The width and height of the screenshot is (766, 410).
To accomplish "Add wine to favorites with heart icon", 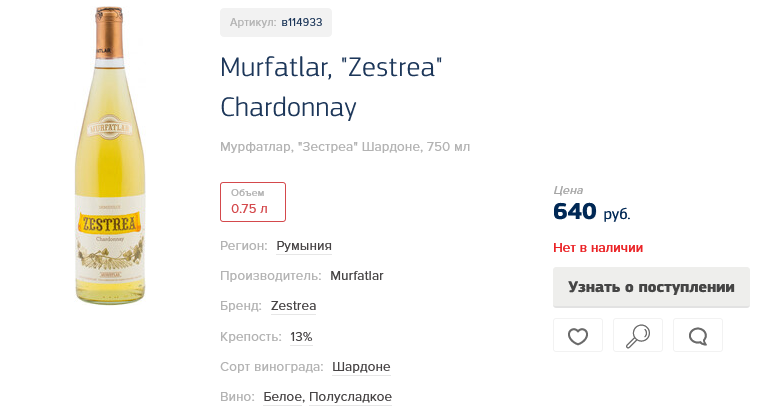I will coord(578,336).
